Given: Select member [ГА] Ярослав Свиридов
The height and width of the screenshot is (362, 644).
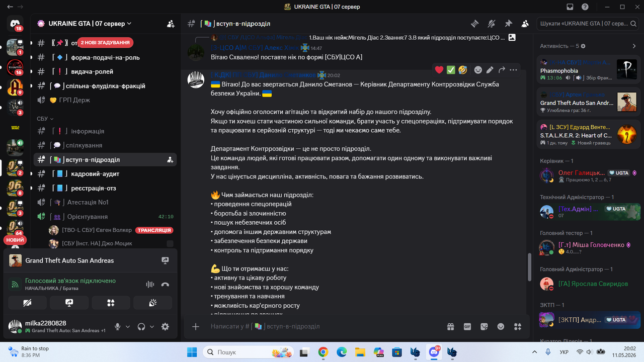Looking at the screenshot, I should coord(589,284).
